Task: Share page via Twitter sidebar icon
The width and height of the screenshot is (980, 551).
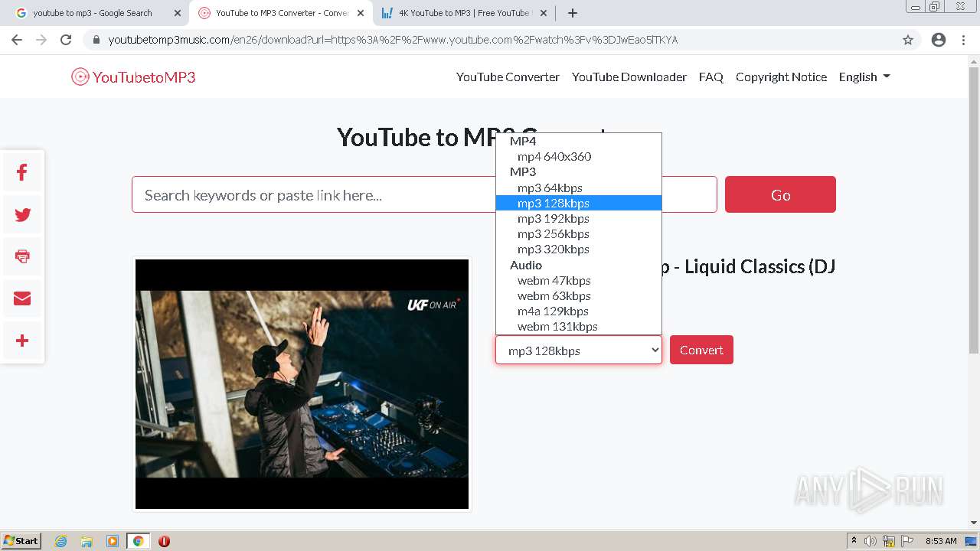Action: pyautogui.click(x=22, y=215)
